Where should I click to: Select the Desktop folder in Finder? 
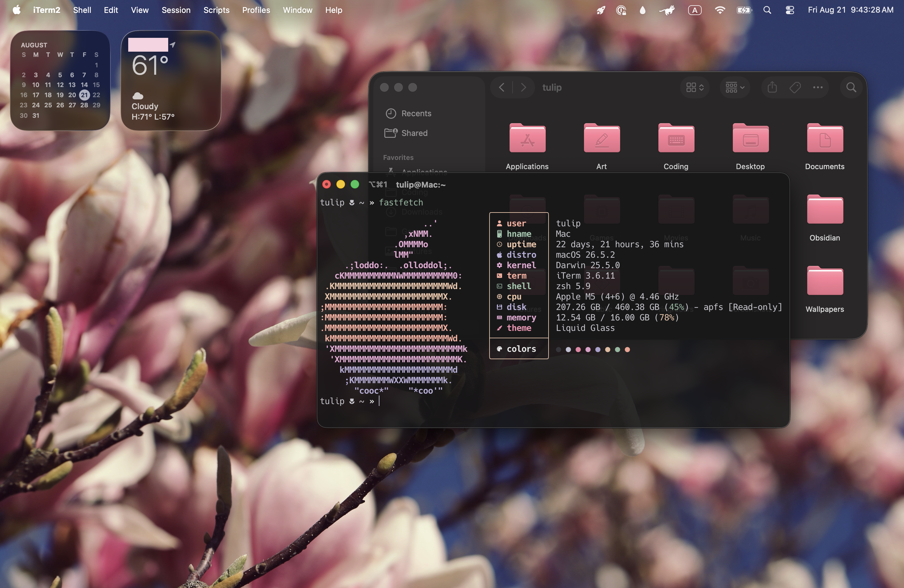coord(751,147)
